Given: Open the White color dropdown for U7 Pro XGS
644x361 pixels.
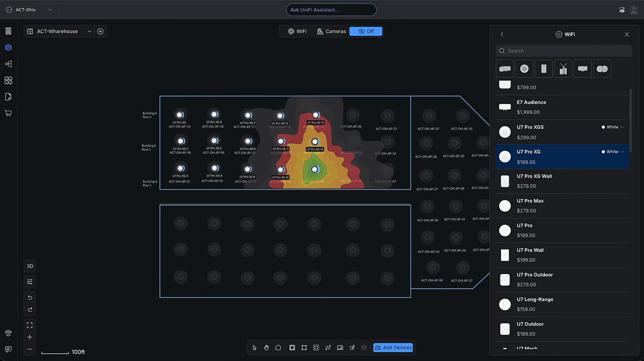Looking at the screenshot, I should pyautogui.click(x=613, y=127).
